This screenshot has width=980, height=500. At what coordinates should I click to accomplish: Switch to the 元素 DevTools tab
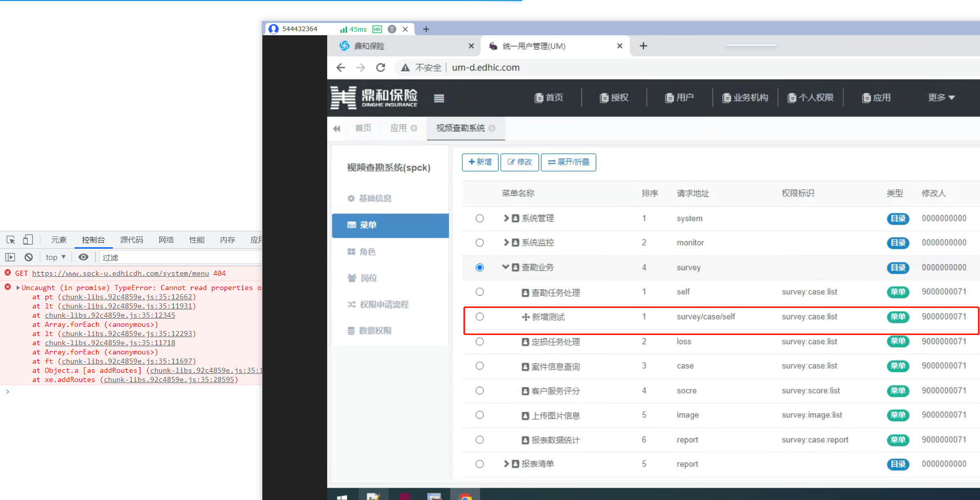(x=59, y=240)
